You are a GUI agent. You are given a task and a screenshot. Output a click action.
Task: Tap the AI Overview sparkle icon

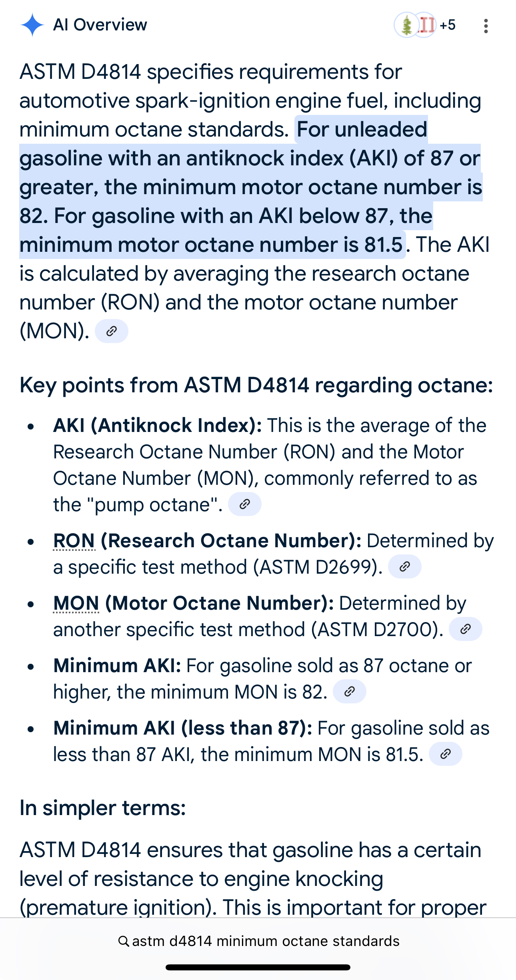click(32, 25)
